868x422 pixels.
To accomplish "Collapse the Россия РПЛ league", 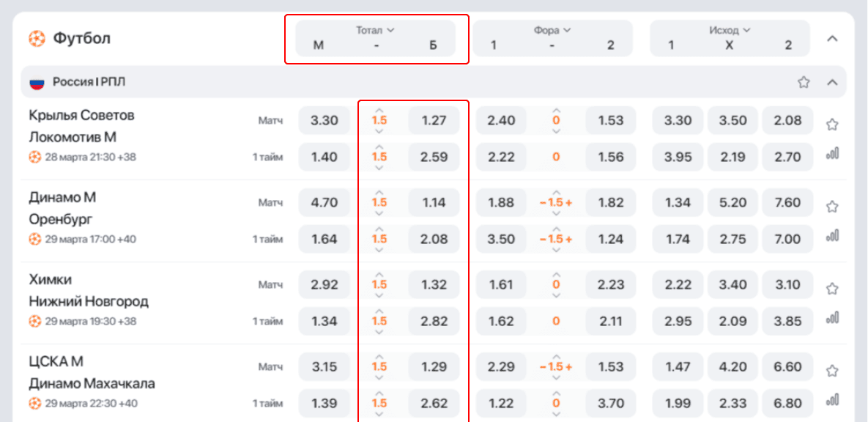I will [x=832, y=82].
